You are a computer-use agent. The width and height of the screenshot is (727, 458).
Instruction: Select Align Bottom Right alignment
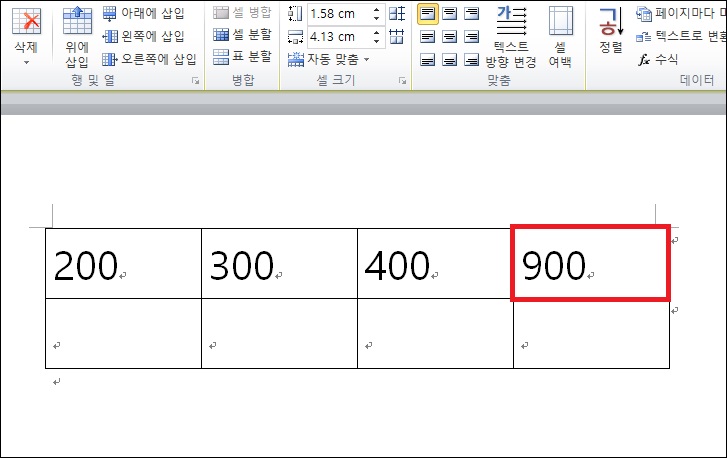click(x=472, y=60)
